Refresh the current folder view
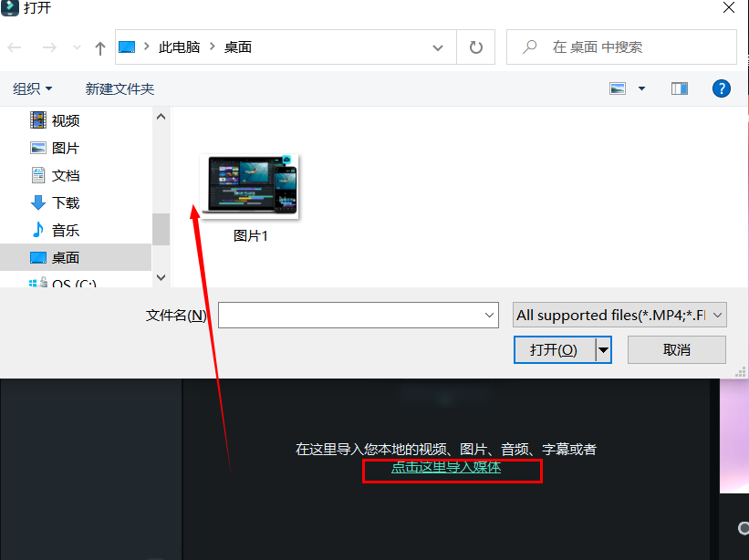Screen dimensions: 749x560 tap(475, 47)
